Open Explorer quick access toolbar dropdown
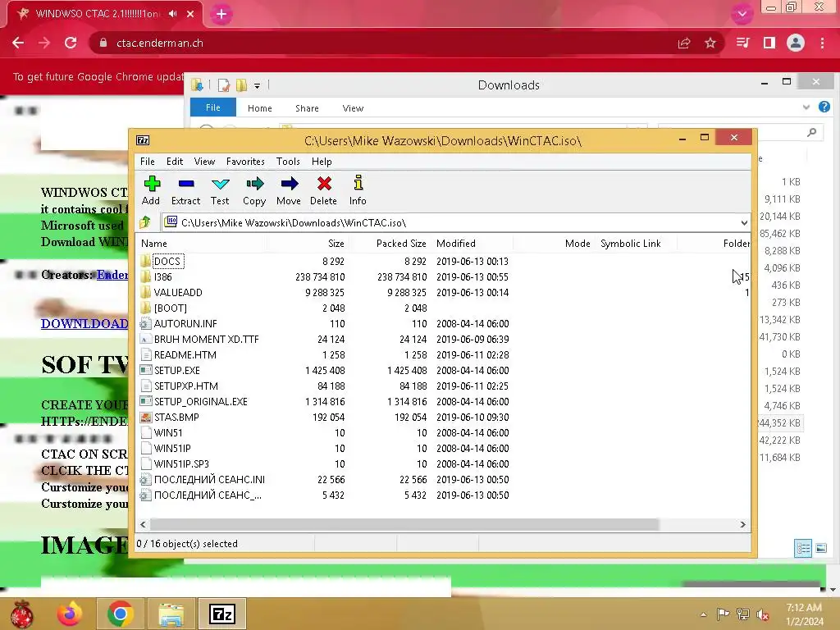The width and height of the screenshot is (840, 630). click(x=257, y=85)
